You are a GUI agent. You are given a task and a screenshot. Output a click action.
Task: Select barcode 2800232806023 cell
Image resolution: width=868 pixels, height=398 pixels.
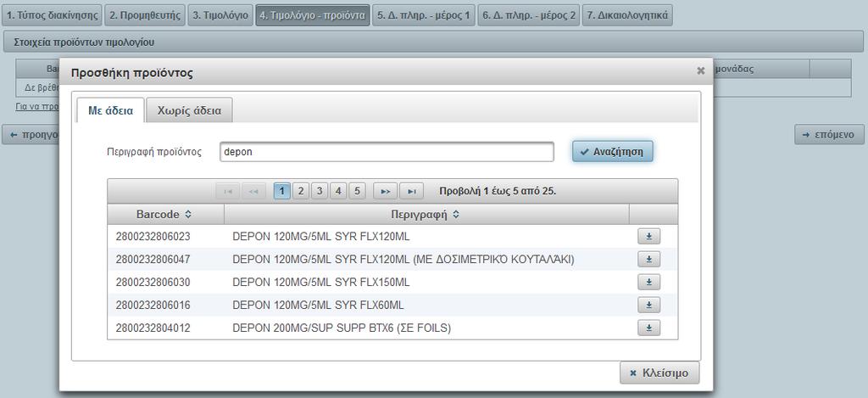click(x=153, y=237)
